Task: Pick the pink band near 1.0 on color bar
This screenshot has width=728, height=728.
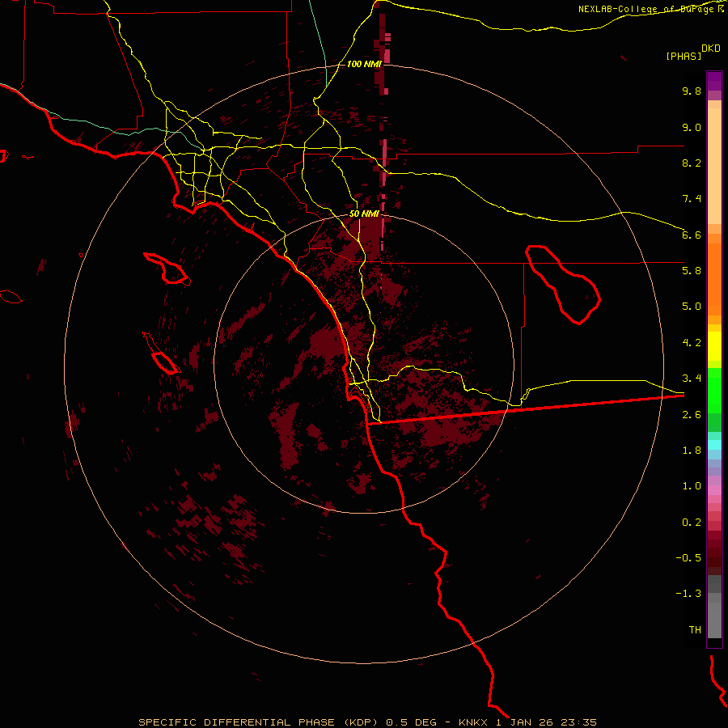Action: click(x=714, y=490)
